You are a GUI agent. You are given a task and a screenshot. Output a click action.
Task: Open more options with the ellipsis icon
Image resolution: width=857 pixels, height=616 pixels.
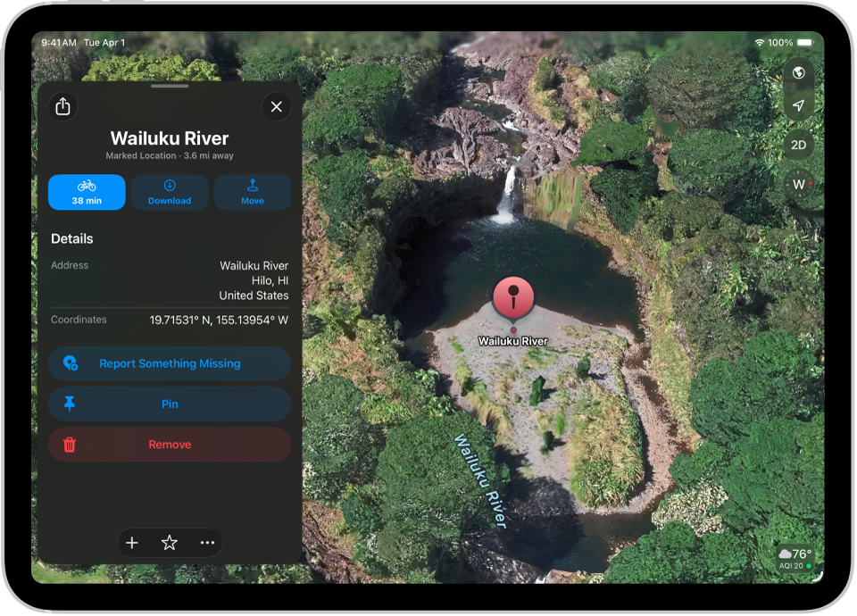207,542
